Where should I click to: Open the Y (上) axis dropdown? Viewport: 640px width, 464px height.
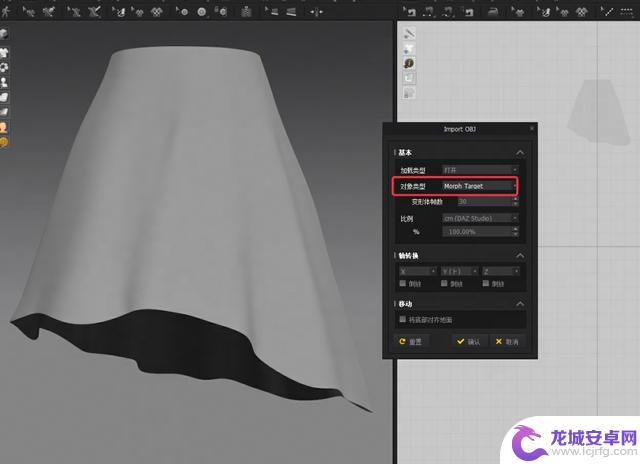pos(460,271)
